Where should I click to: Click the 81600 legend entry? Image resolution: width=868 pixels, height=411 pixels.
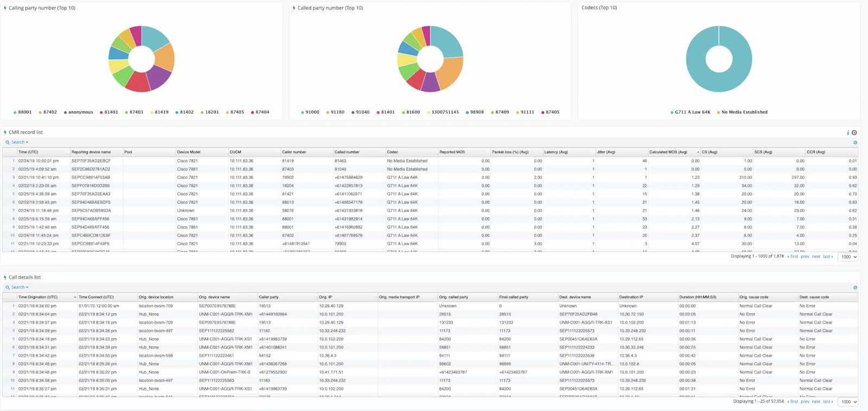tap(411, 112)
